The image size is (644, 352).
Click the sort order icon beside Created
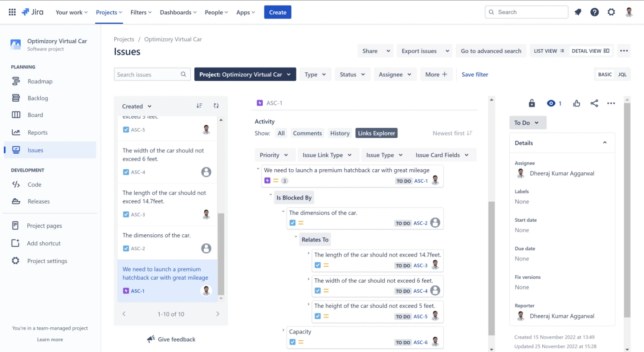[x=199, y=106]
